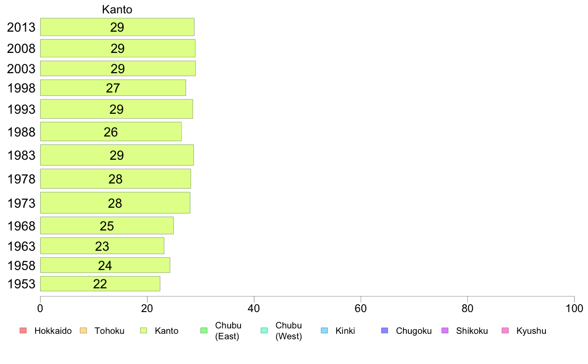Click the 40 tick on x-axis

pos(254,309)
